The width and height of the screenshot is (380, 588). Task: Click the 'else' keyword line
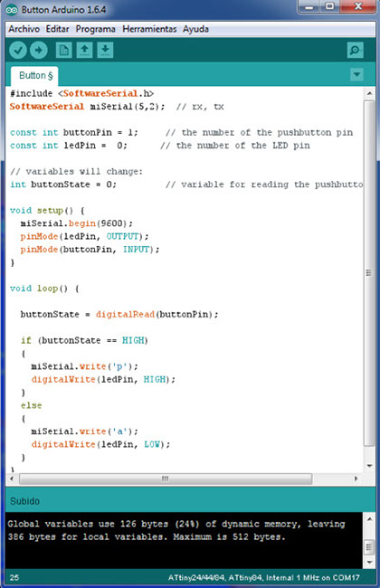pos(31,405)
